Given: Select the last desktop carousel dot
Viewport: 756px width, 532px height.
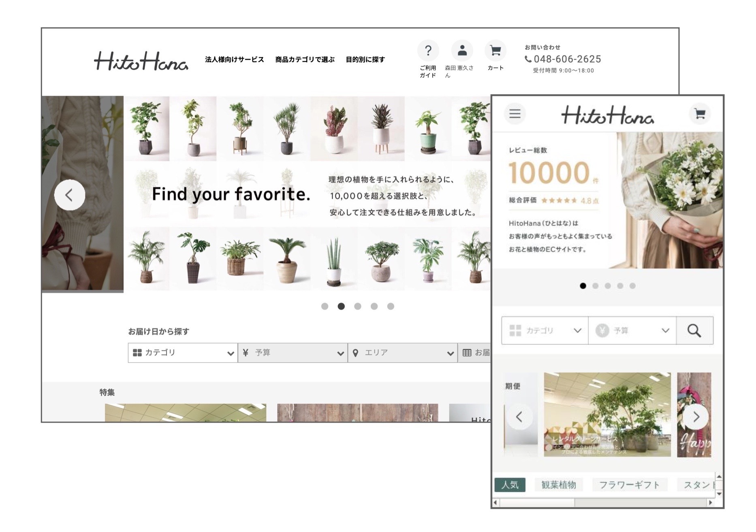Looking at the screenshot, I should click(x=391, y=306).
